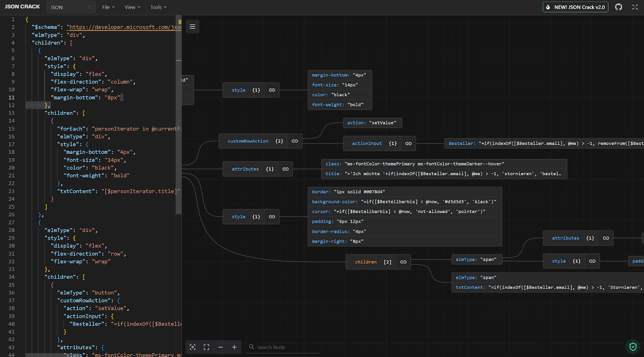
Task: Open the Tools menu
Action: tap(158, 7)
